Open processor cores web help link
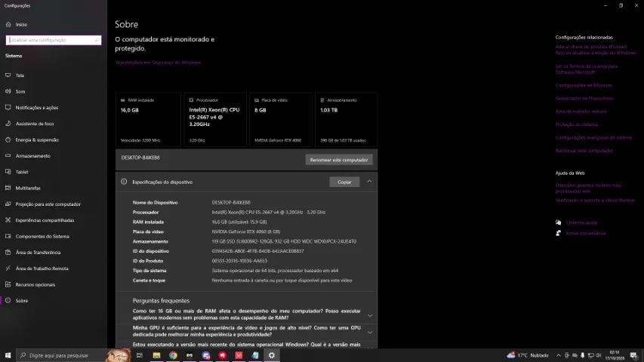 click(x=588, y=188)
